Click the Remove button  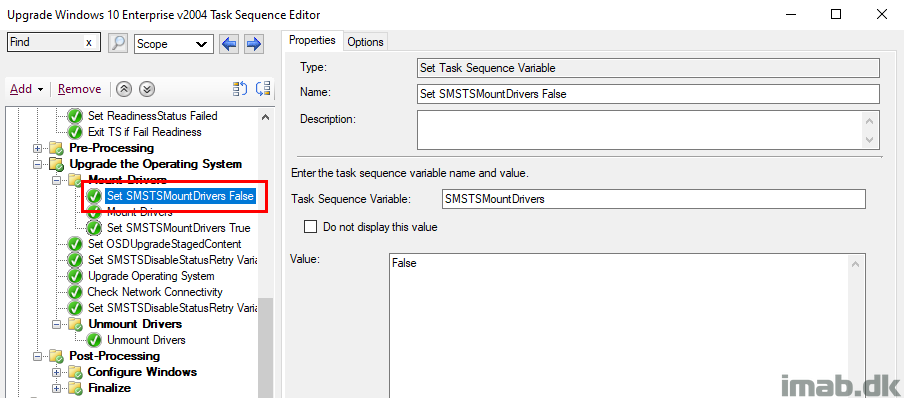coord(80,89)
